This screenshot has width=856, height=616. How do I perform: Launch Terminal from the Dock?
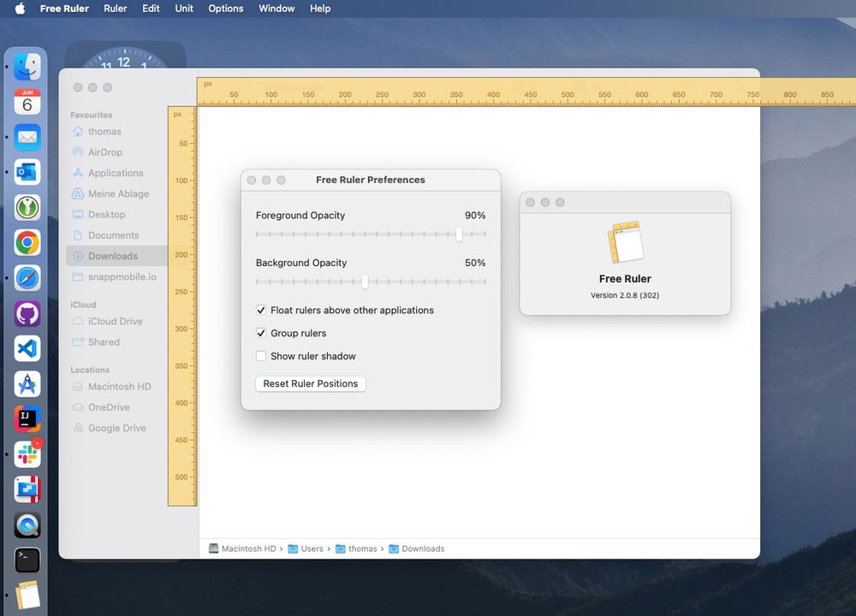click(27, 560)
